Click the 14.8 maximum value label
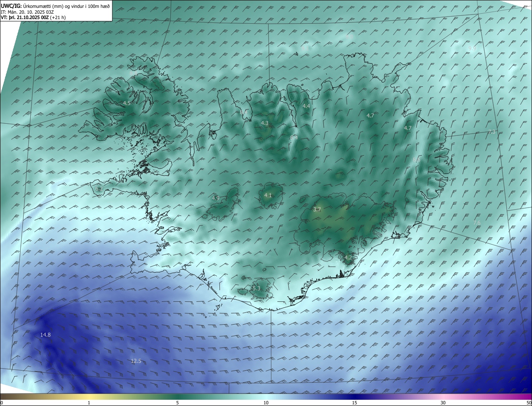 tap(45, 335)
